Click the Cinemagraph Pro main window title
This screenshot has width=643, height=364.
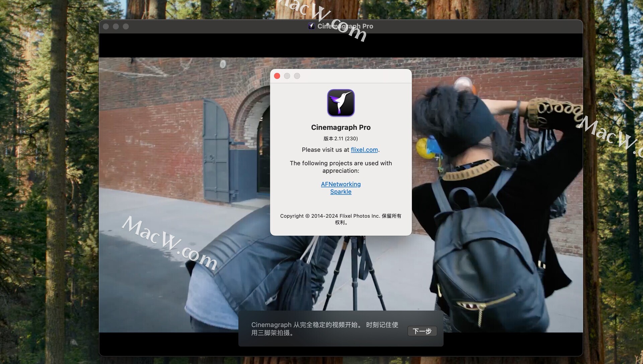(x=345, y=26)
